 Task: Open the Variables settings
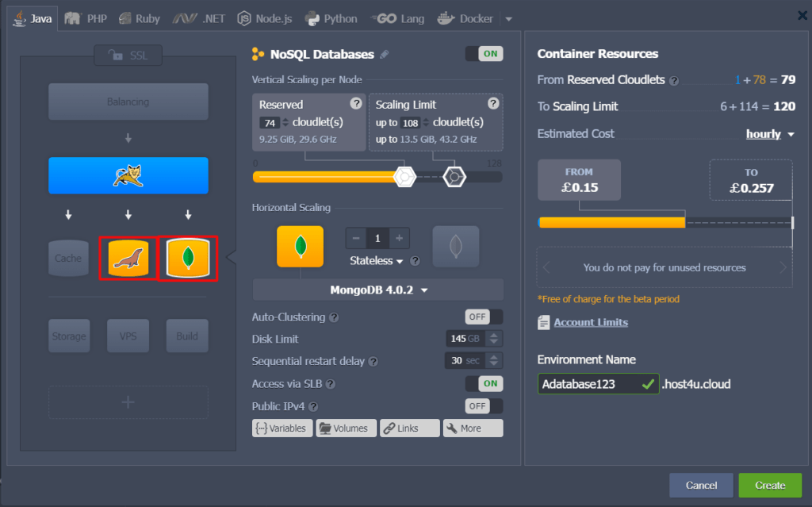pos(282,428)
